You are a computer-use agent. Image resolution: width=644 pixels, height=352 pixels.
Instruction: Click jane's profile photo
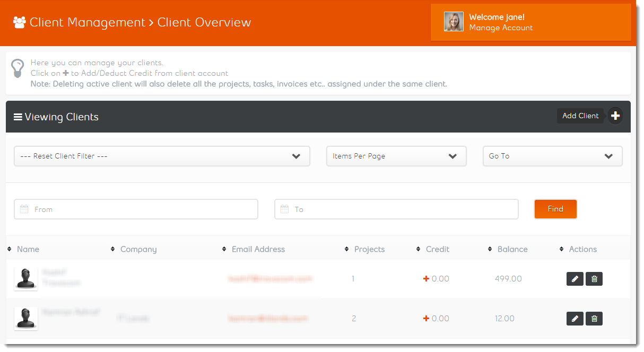(454, 22)
